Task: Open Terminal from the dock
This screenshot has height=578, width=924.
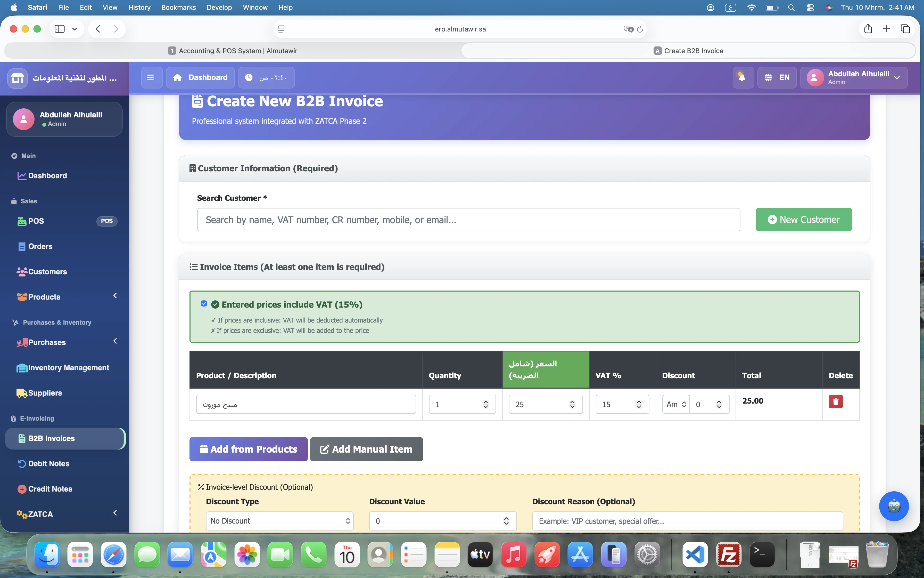Action: pyautogui.click(x=762, y=555)
